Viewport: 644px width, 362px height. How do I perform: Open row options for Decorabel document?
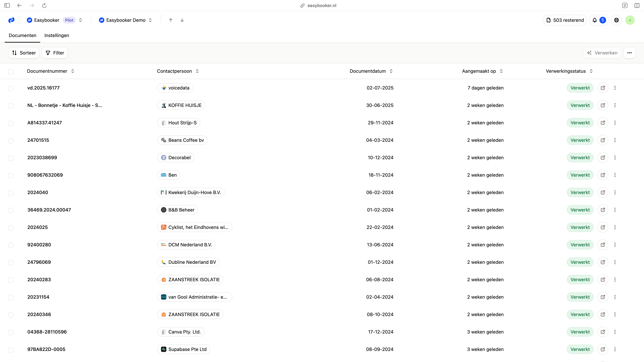coord(615,158)
